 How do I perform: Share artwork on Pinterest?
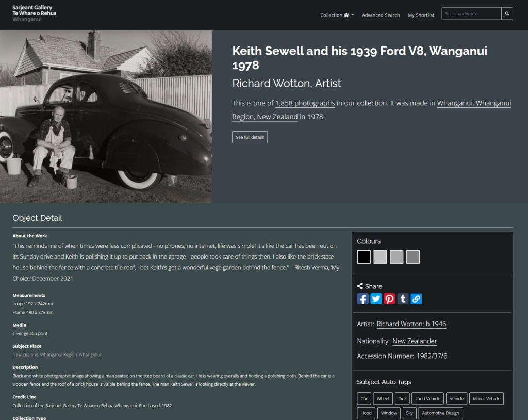[389, 299]
